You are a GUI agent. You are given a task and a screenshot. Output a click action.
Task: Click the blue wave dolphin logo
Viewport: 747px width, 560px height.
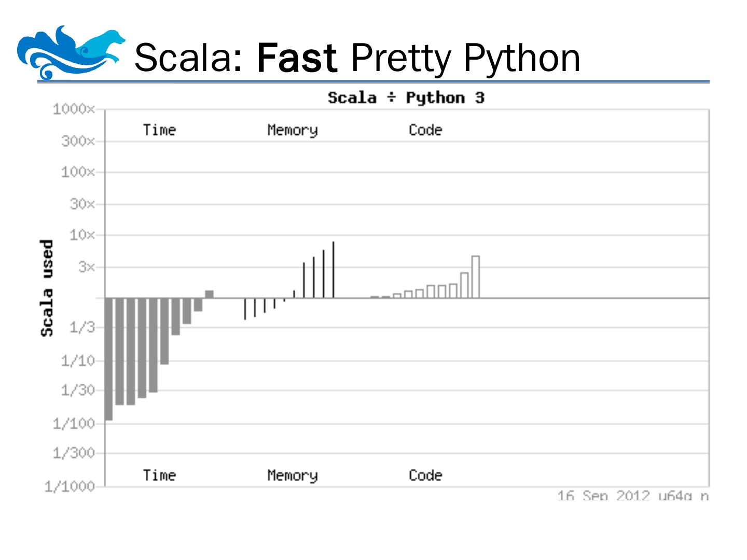tap(71, 52)
